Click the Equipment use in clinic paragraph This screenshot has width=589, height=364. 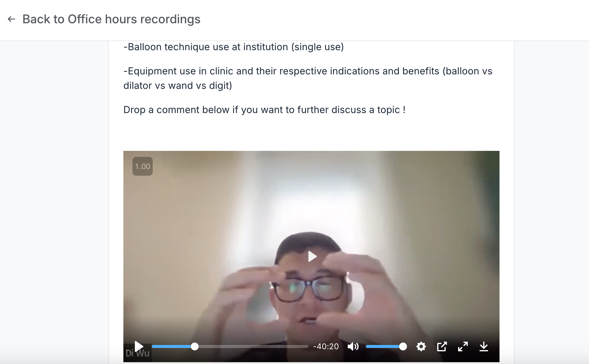tap(308, 78)
